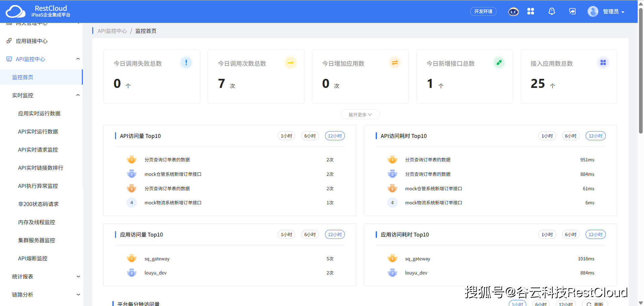Click the 展开更多 button
The image size is (644, 306).
(x=360, y=114)
